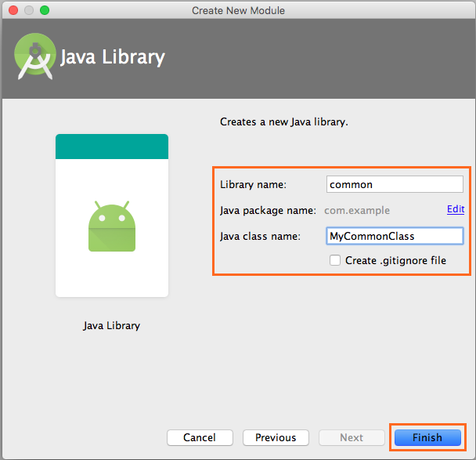The height and width of the screenshot is (460, 476).
Task: Click the Finish button
Action: click(x=427, y=437)
